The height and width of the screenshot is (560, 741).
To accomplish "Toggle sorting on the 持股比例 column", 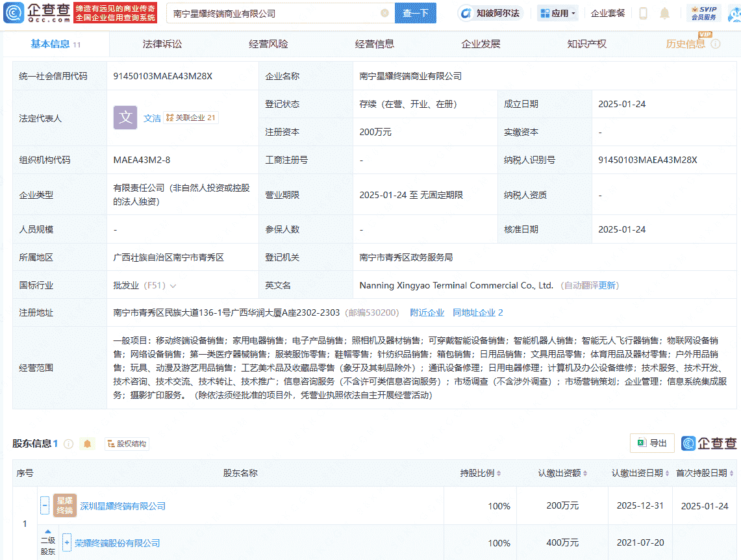I will (x=497, y=473).
